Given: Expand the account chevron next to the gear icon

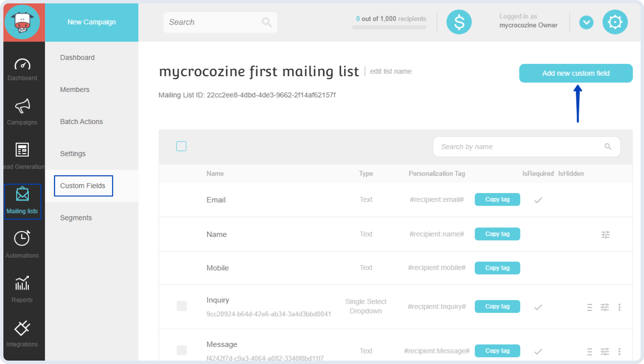Looking at the screenshot, I should pyautogui.click(x=586, y=22).
